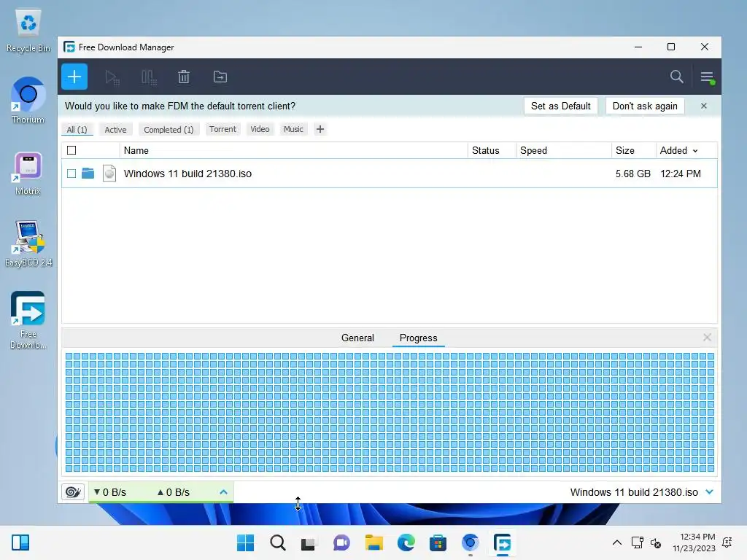This screenshot has width=747, height=560.
Task: Tick checkbox for Windows 11 build 21380.iso
Action: point(71,174)
